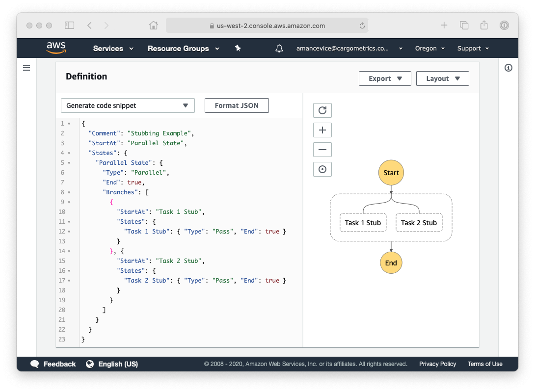The image size is (535, 392).
Task: Open the Layout dropdown
Action: tap(443, 78)
